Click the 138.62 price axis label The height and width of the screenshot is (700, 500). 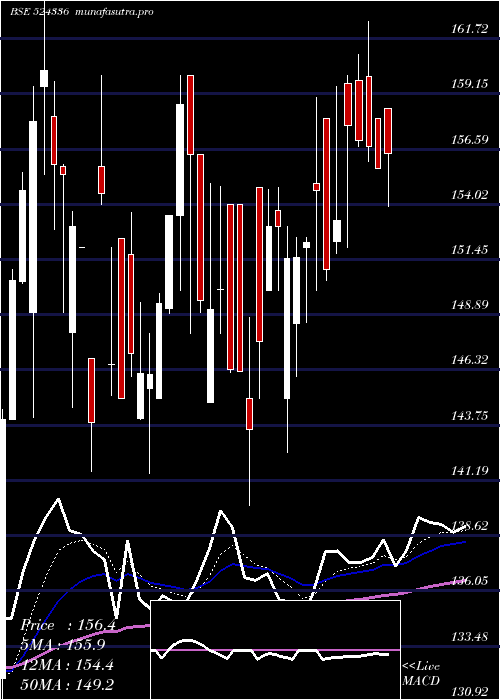click(469, 525)
